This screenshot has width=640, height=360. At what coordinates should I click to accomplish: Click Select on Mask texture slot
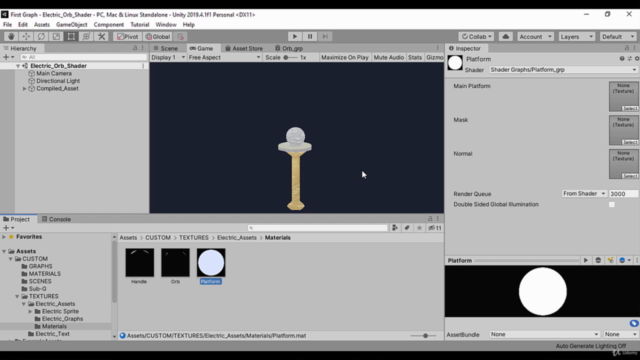(x=630, y=142)
